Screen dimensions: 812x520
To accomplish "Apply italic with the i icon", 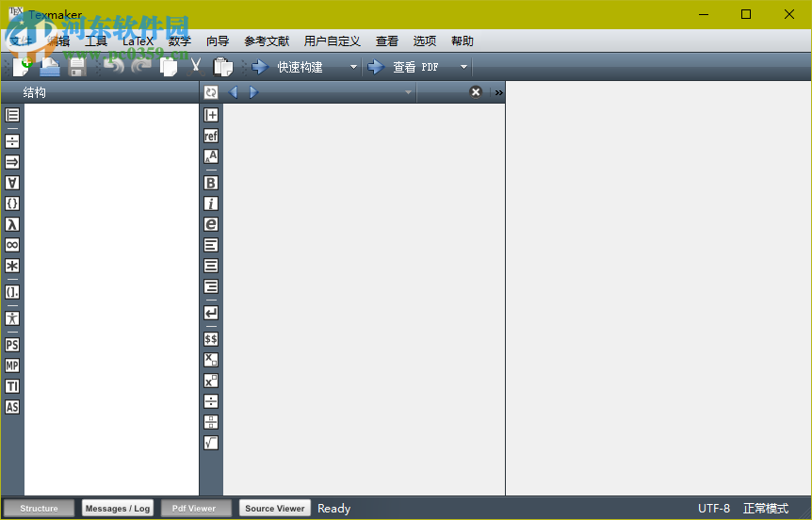I will tap(211, 203).
